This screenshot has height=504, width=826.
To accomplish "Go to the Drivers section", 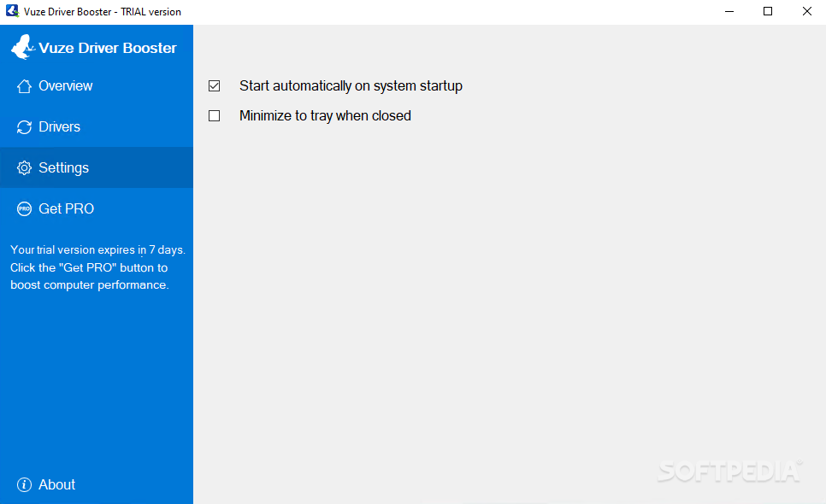I will coord(97,126).
